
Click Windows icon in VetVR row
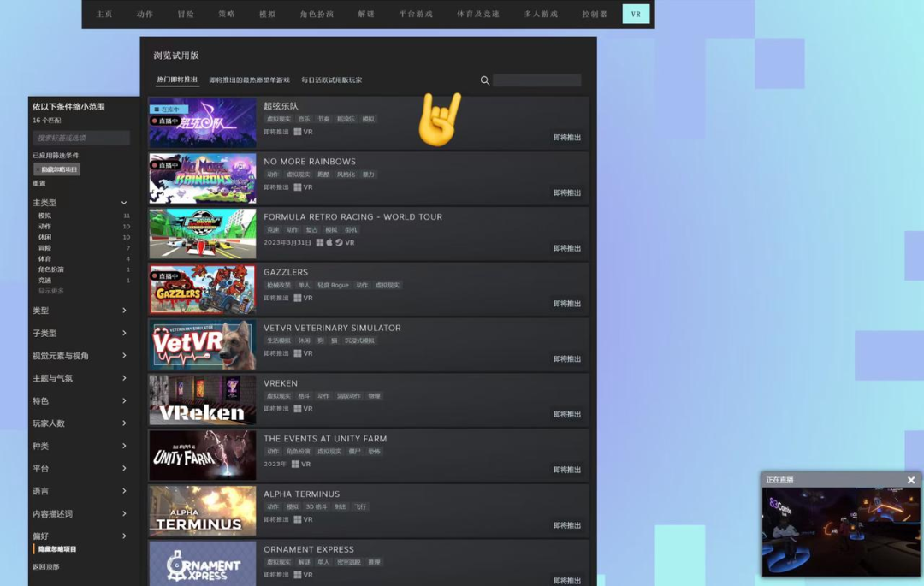[298, 353]
